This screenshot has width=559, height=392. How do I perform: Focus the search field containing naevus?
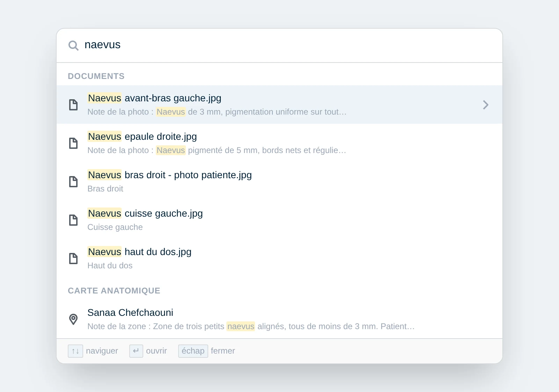279,45
